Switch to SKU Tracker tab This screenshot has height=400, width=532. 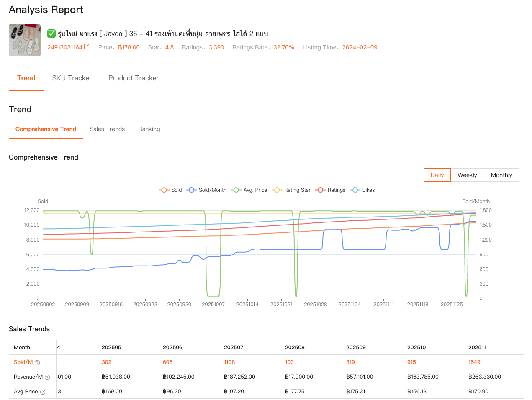click(x=72, y=78)
